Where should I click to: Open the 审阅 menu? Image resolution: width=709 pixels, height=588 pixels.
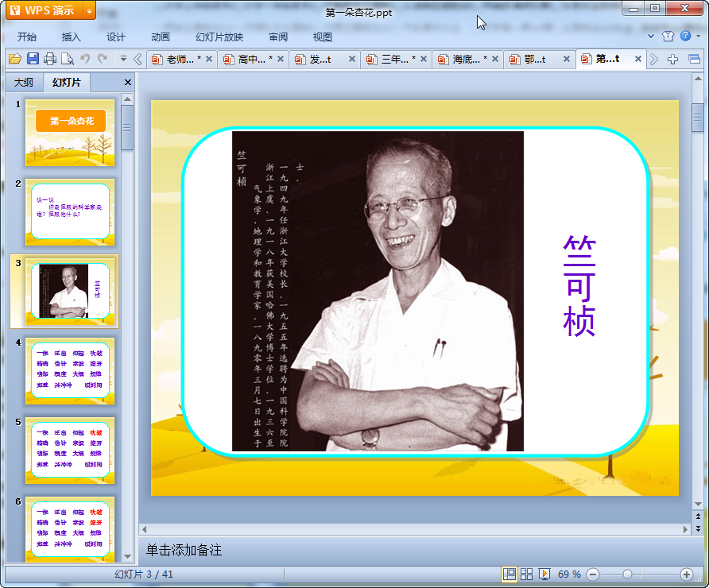pos(278,37)
